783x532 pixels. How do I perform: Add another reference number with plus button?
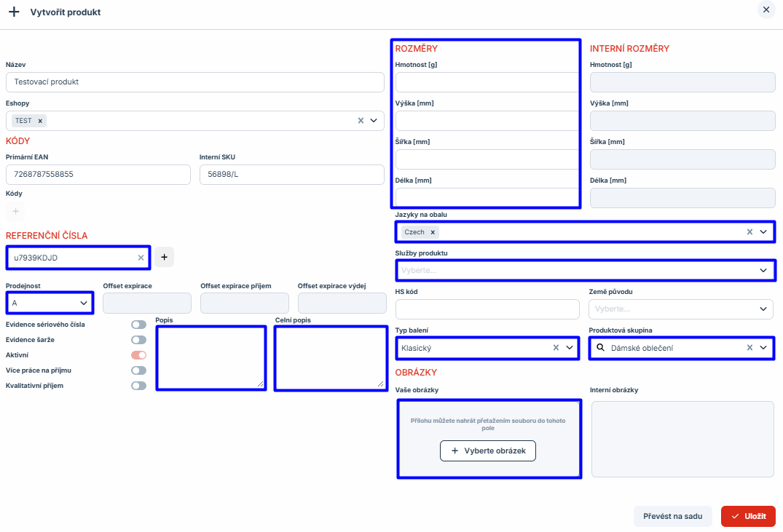click(x=164, y=257)
